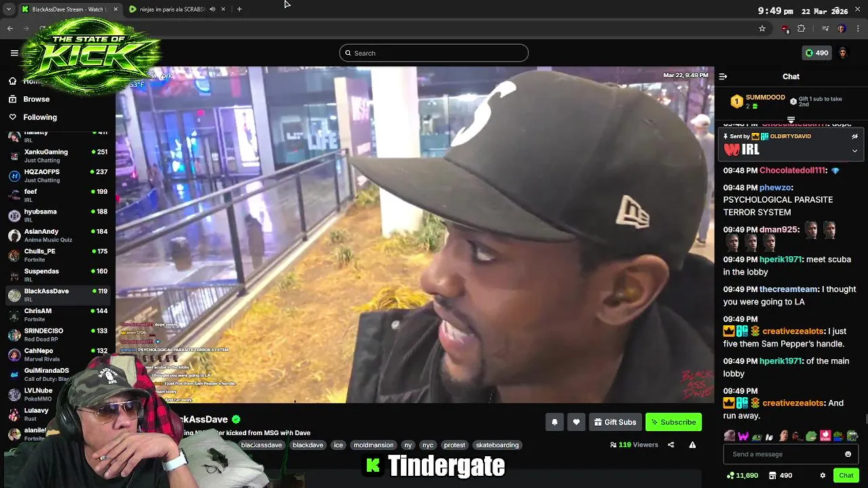The image size is (868, 488).
Task: Open a new browser tab
Action: point(239,9)
